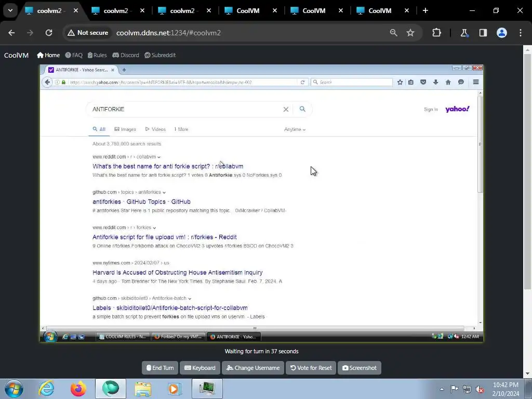Open Chrome three-dot menu
Image resolution: width=532 pixels, height=399 pixels.
pos(521,33)
